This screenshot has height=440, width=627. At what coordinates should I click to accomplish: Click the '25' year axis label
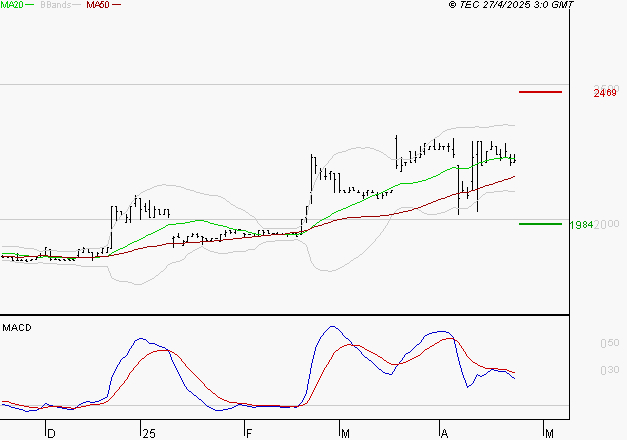click(149, 433)
